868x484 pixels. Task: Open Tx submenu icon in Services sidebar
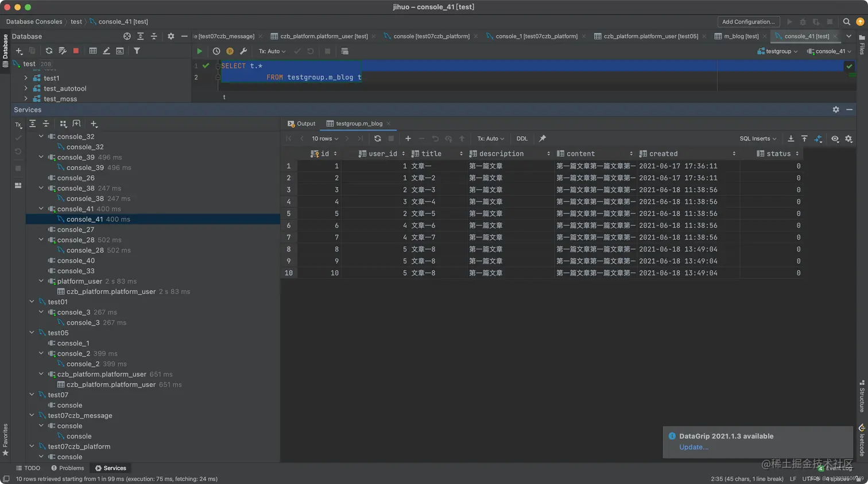click(x=18, y=125)
